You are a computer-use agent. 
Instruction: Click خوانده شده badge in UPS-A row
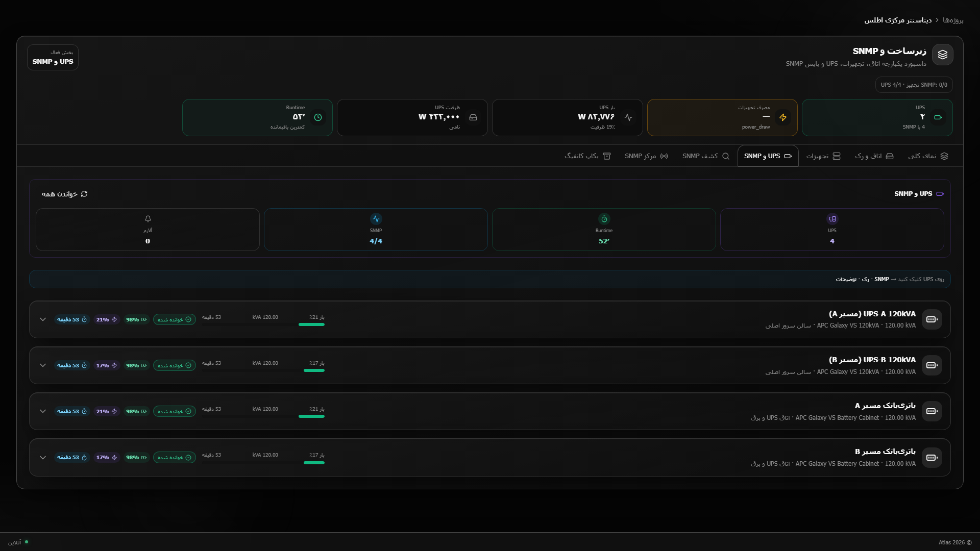pos(175,319)
